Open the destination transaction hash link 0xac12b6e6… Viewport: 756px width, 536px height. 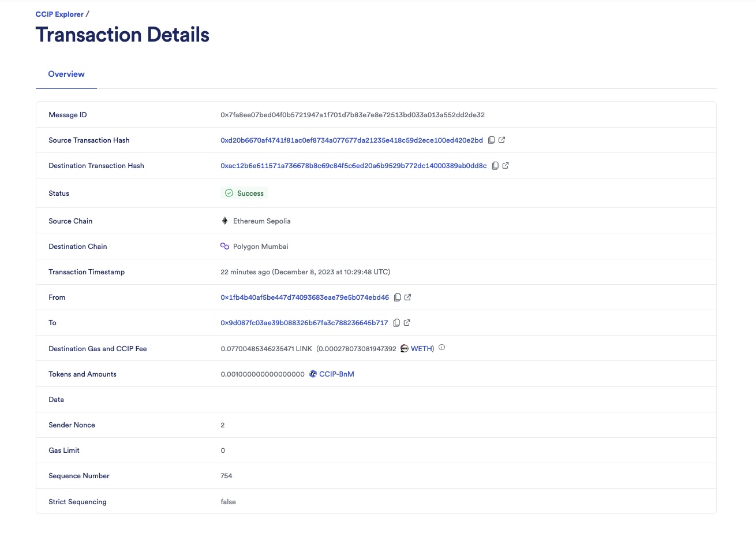click(x=354, y=166)
